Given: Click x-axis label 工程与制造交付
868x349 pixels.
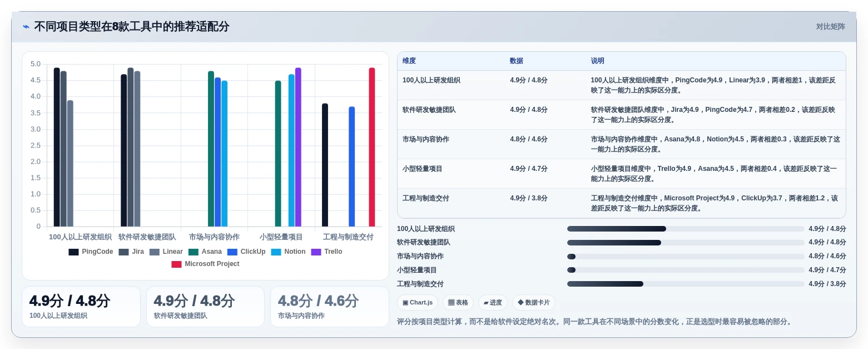Looking at the screenshot, I should 348,237.
